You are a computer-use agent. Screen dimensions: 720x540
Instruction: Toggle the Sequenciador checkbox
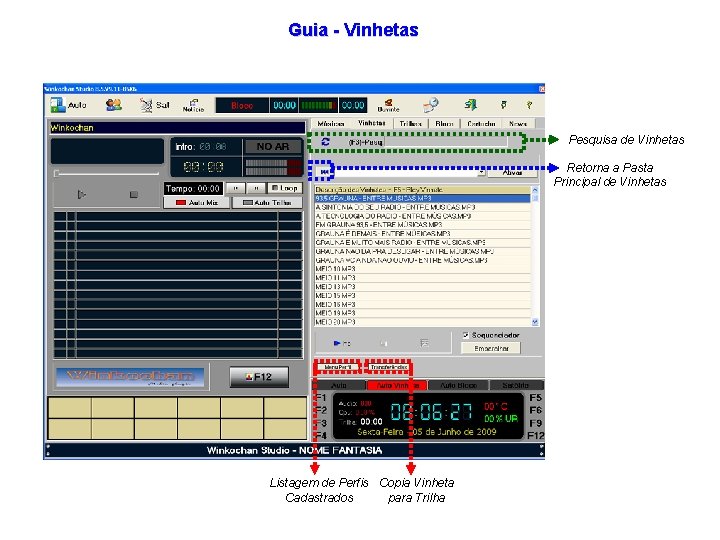pos(466,335)
